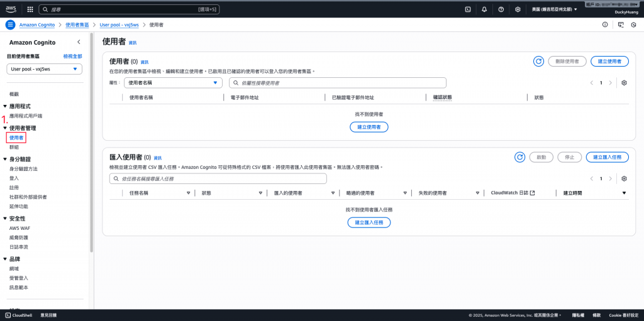Open 訊息範本 in side navigation
The width and height of the screenshot is (644, 321).
(x=18, y=287)
